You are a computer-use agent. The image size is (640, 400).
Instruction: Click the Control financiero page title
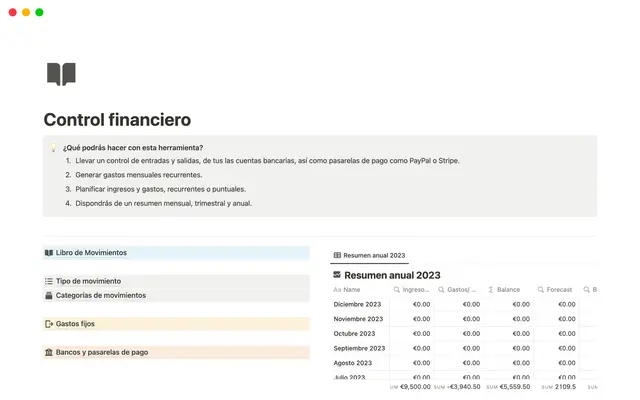pyautogui.click(x=117, y=120)
